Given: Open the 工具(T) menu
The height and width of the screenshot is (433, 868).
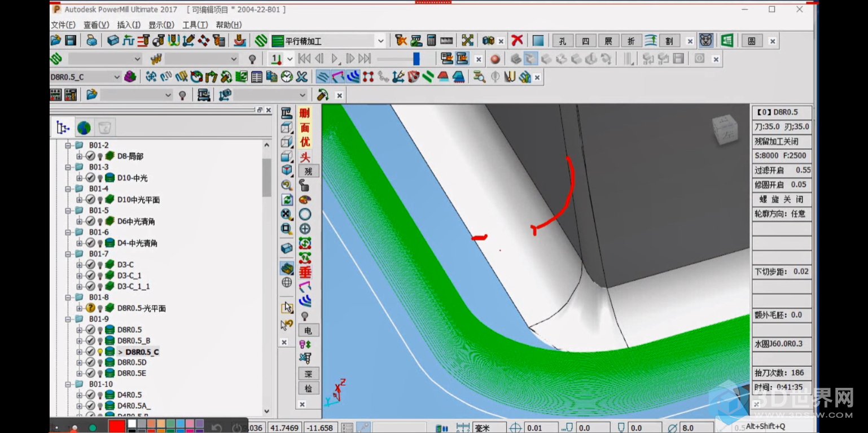Looking at the screenshot, I should (195, 25).
